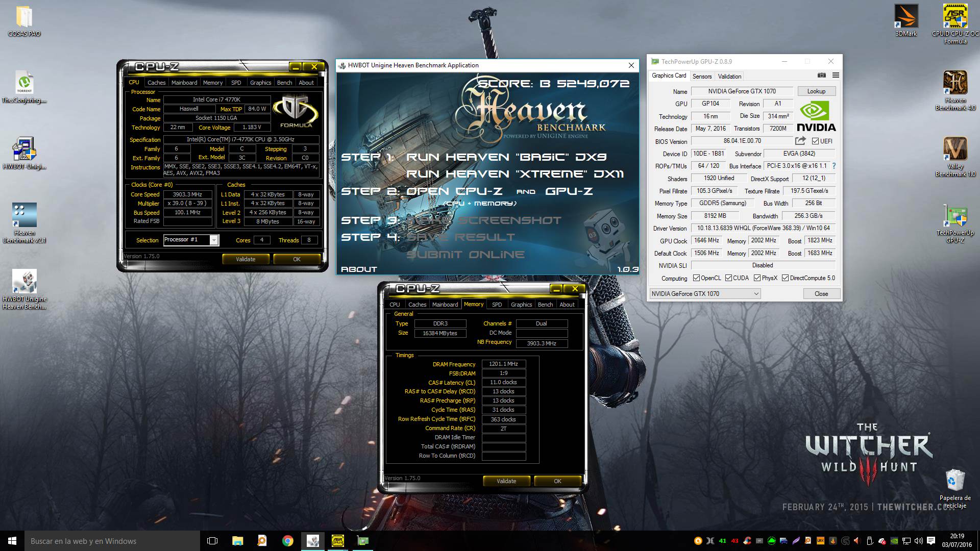
Task: Click OK in the memory window of CPU-Z
Action: click(x=557, y=481)
